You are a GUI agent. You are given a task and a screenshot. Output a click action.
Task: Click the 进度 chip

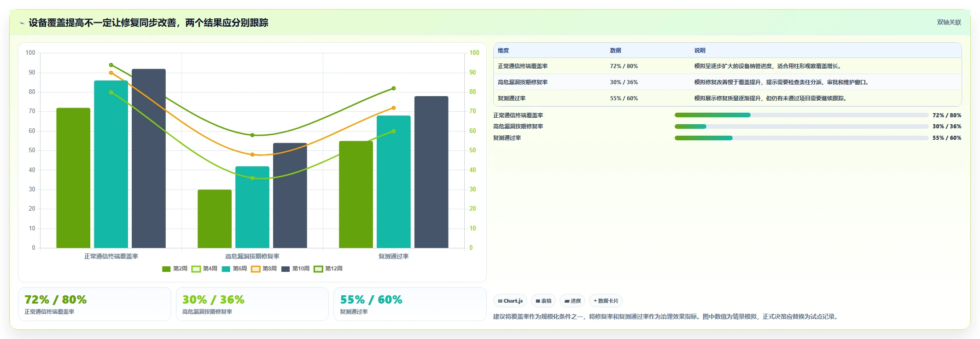[x=572, y=301]
